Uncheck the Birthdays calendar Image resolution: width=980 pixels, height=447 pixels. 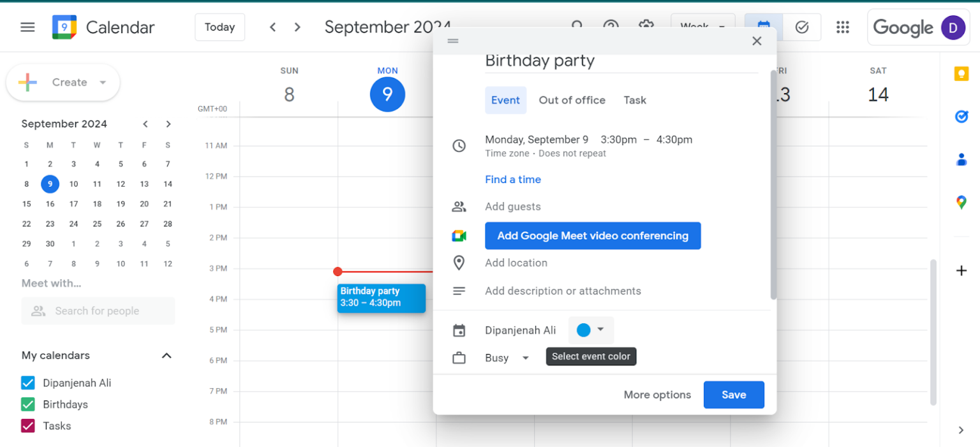click(x=27, y=404)
